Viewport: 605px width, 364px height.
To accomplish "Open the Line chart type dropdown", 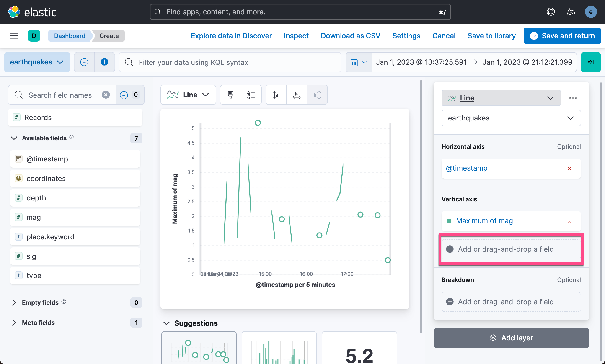I will [x=188, y=95].
